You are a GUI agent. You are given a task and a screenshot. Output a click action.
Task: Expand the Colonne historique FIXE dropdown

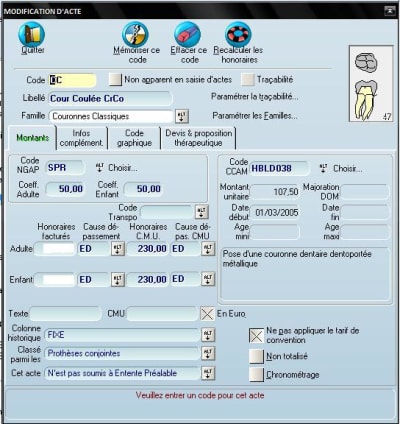tap(208, 335)
